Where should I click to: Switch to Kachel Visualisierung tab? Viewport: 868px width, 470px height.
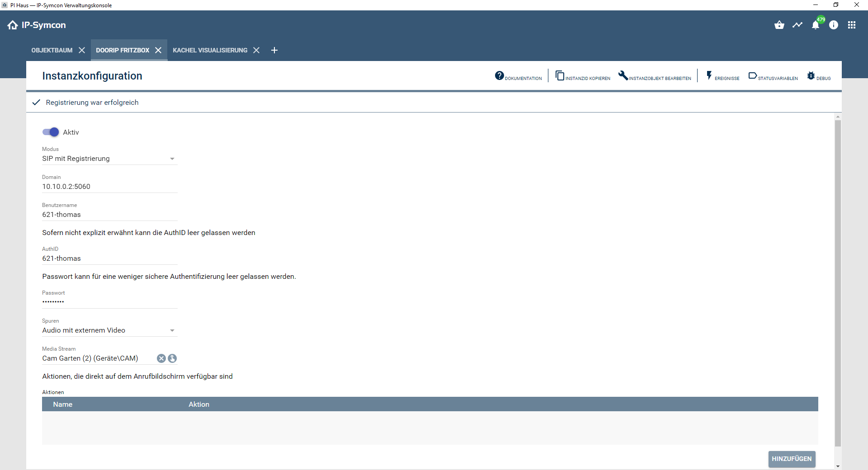click(210, 50)
